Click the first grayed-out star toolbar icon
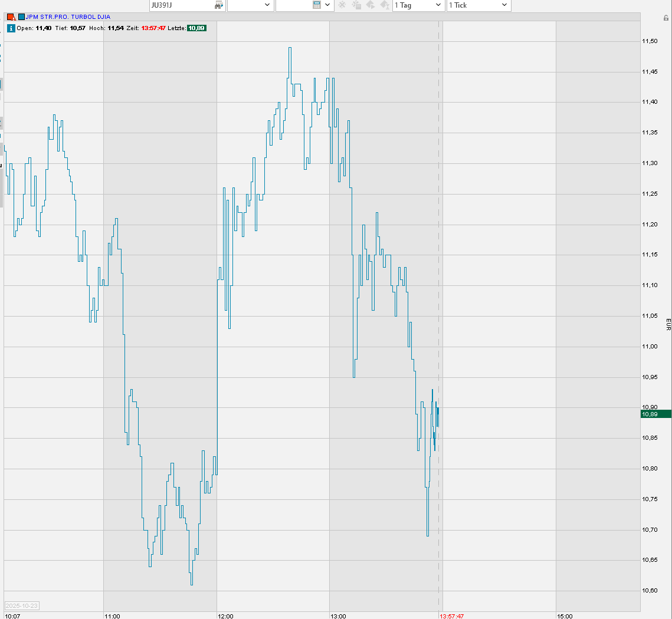Screen dimensions: 672x619 pyautogui.click(x=342, y=5)
